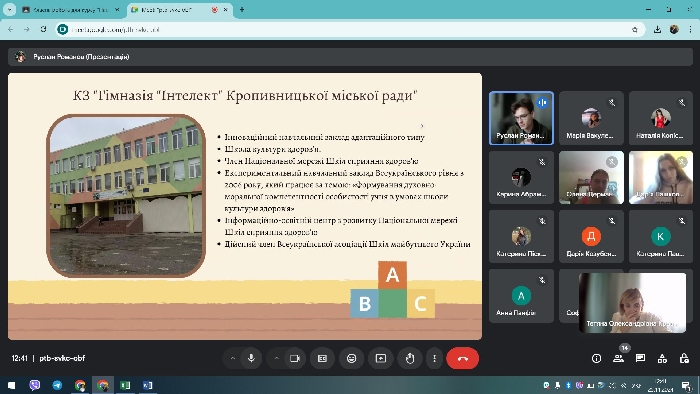Expand video settings arrow beside camera

[x=276, y=358]
